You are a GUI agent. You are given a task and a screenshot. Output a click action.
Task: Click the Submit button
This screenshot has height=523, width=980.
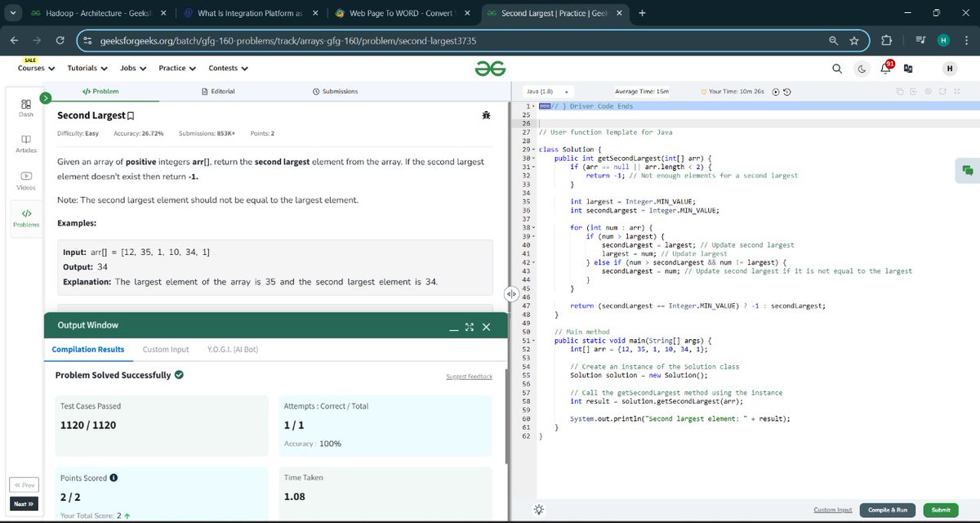point(941,510)
